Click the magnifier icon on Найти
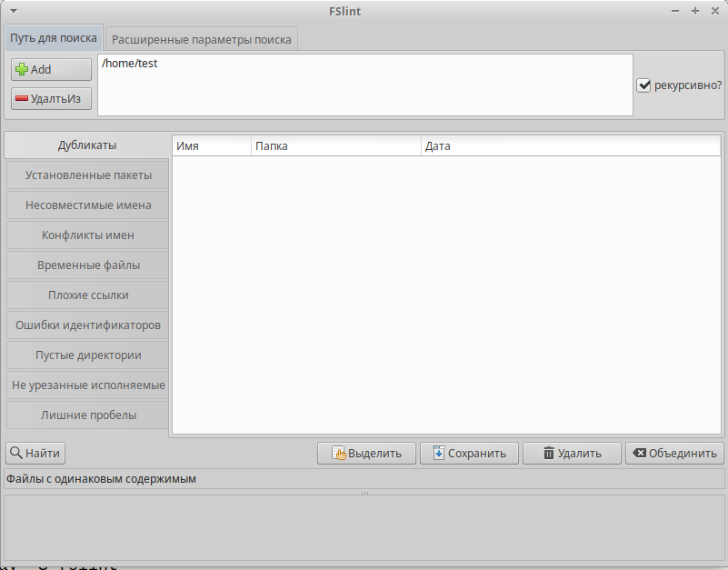Screen dimensions: 728x570 coord(15,453)
